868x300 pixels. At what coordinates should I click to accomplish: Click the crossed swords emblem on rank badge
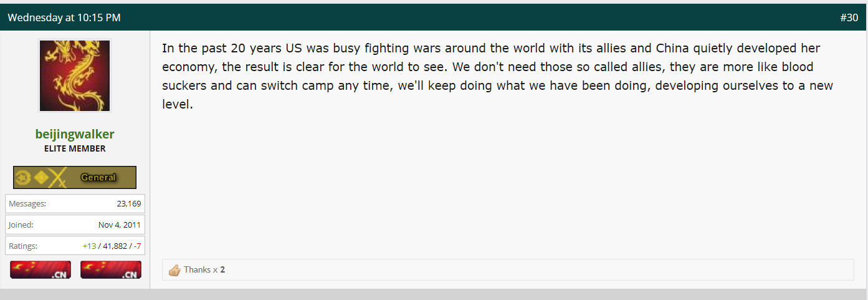pyautogui.click(x=58, y=178)
